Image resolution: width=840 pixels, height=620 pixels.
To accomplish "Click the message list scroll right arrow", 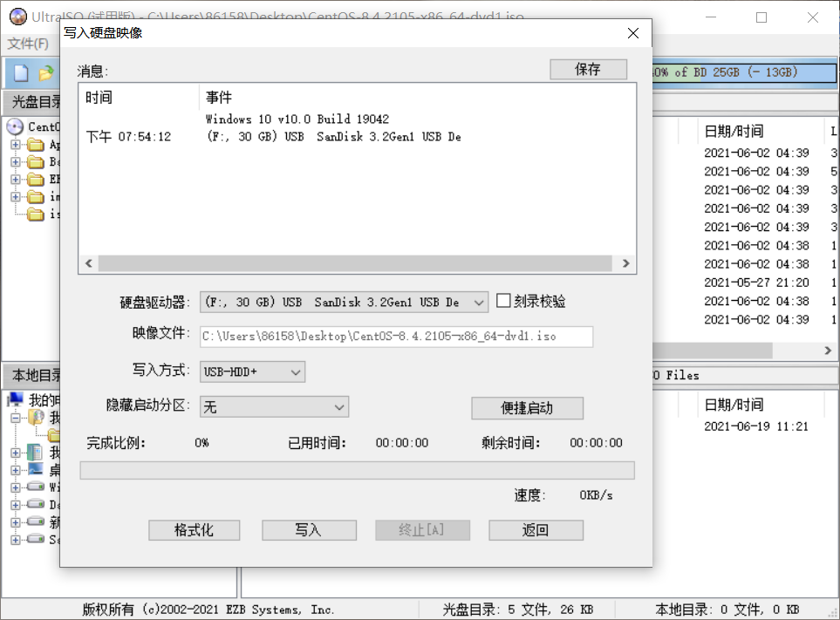I will tap(625, 263).
